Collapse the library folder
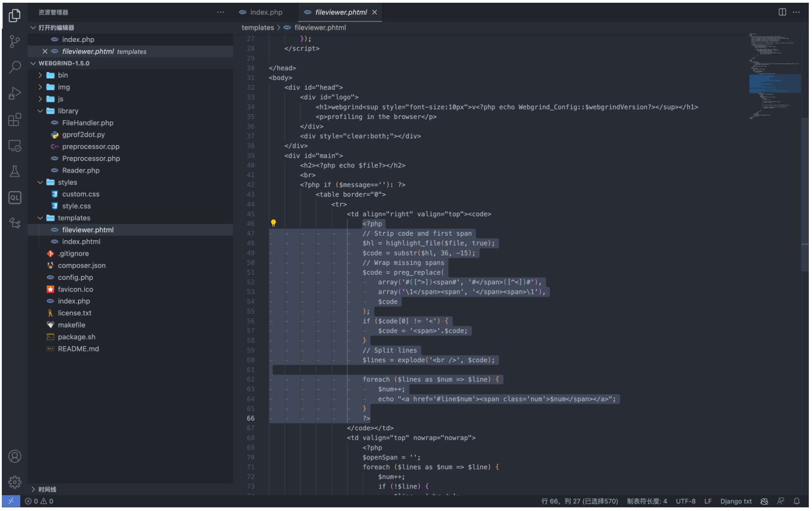The width and height of the screenshot is (812, 511). pos(68,111)
